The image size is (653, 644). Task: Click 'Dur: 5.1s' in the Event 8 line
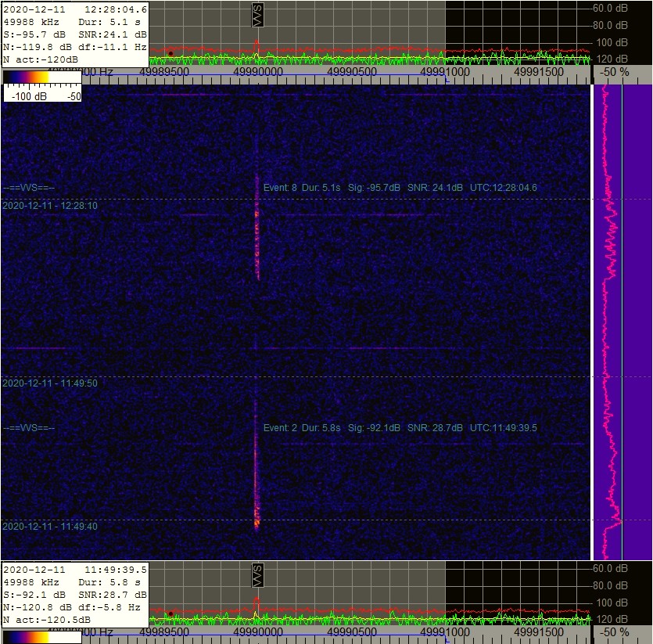[x=321, y=188]
